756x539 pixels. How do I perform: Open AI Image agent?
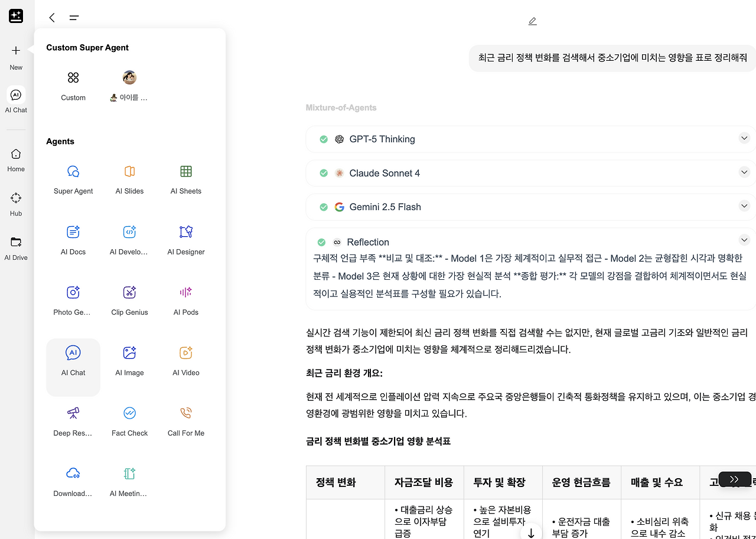coord(130,361)
